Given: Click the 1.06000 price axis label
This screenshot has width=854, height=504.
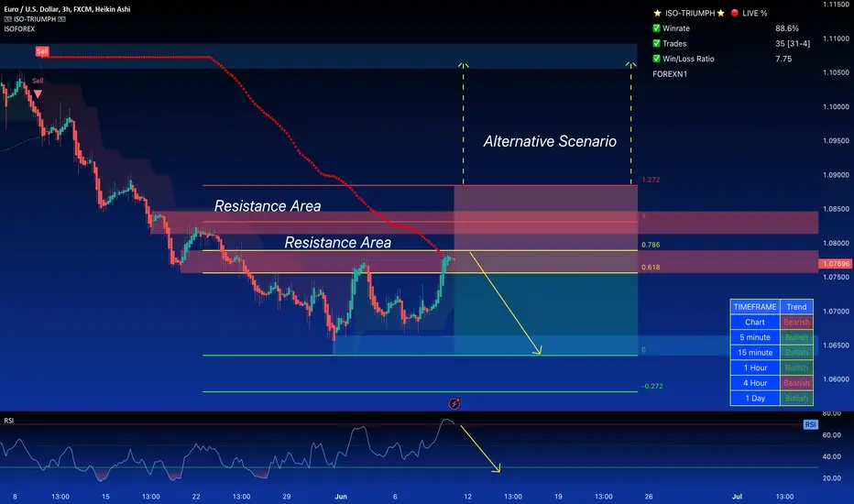Looking at the screenshot, I should [836, 379].
